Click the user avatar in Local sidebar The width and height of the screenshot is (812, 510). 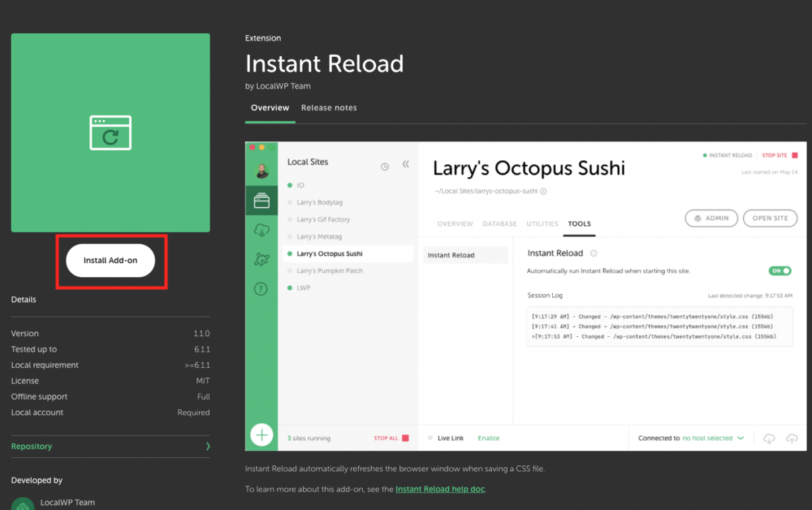pos(262,170)
